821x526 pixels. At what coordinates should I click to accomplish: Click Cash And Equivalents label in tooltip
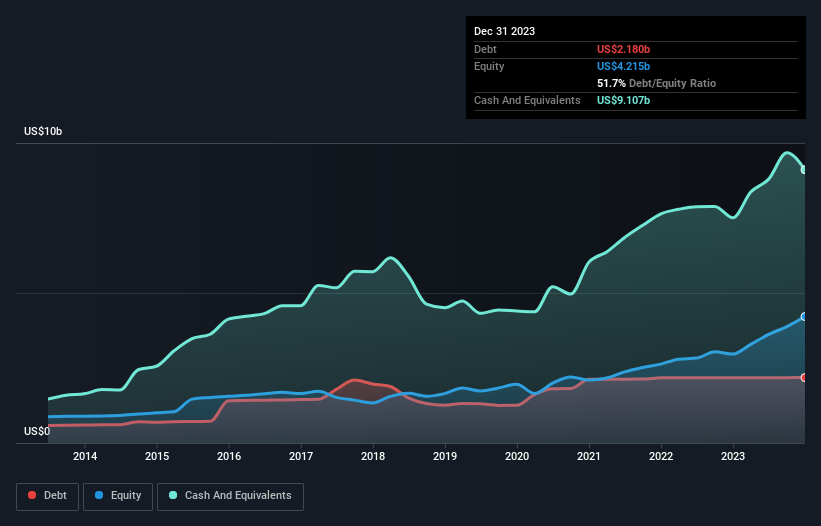coord(527,100)
